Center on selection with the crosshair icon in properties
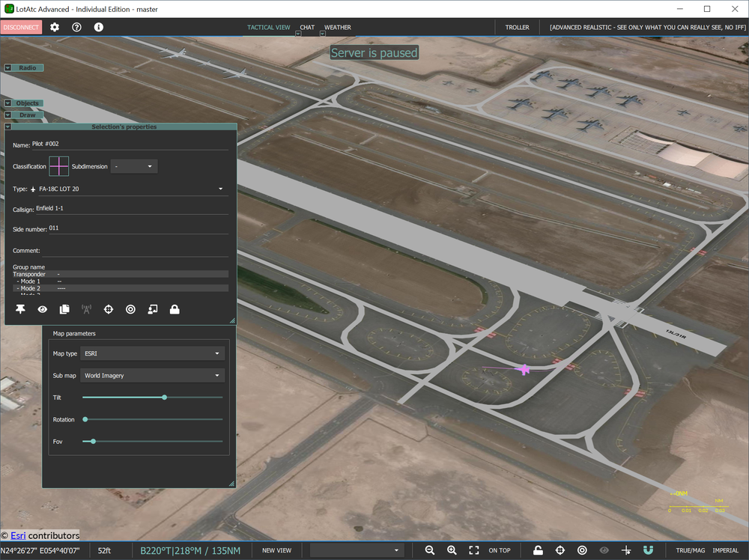The height and width of the screenshot is (560, 749). pos(109,309)
